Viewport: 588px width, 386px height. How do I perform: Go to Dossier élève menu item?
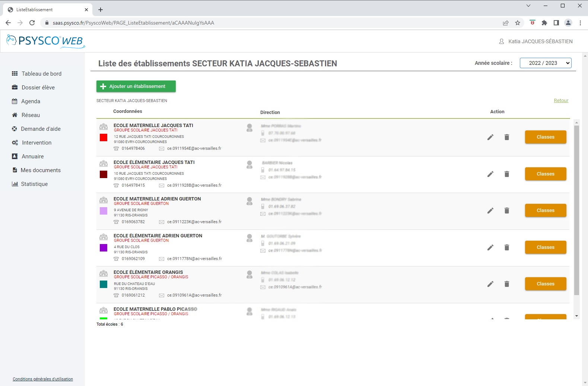[x=38, y=88]
